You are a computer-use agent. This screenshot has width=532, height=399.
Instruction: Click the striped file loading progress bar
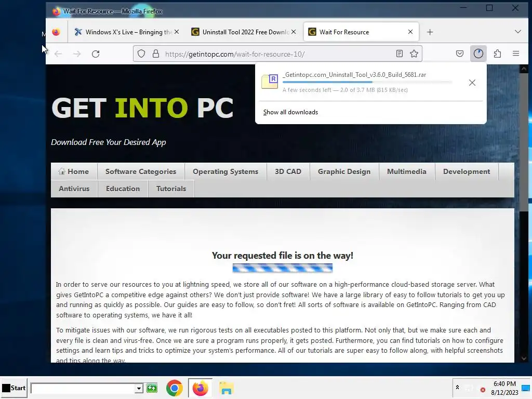tap(282, 268)
